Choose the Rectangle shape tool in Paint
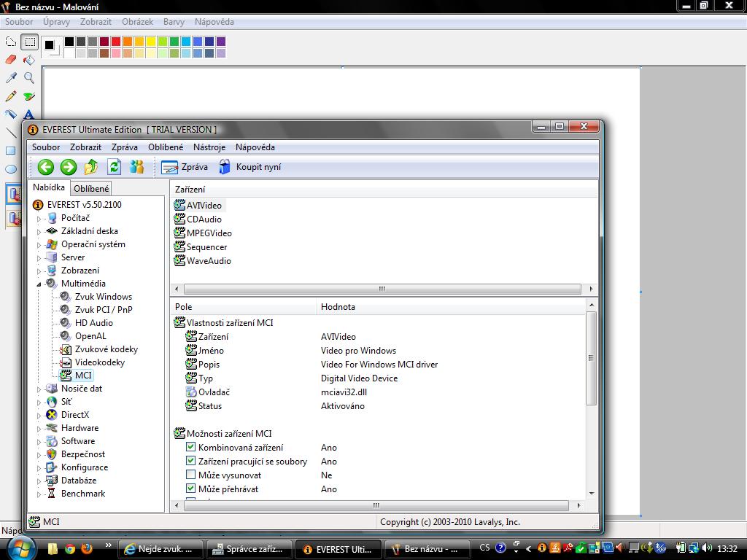The width and height of the screenshot is (747, 560). [x=11, y=150]
